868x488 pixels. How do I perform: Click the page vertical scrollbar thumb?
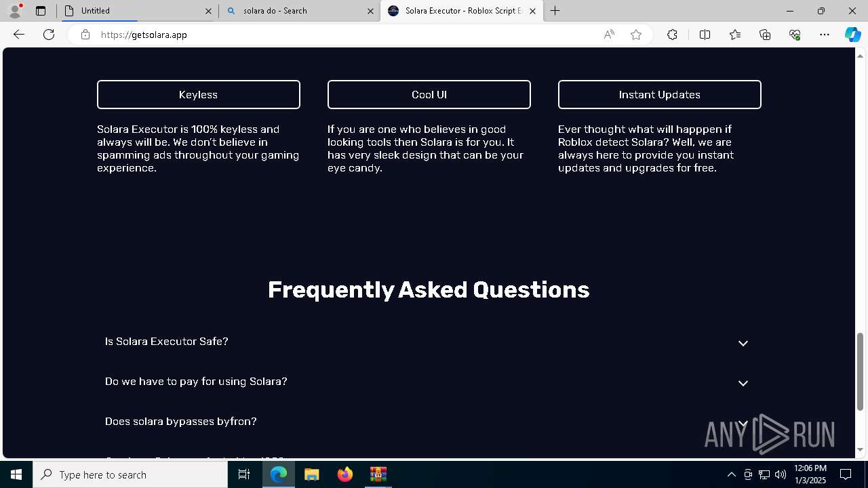pos(861,371)
